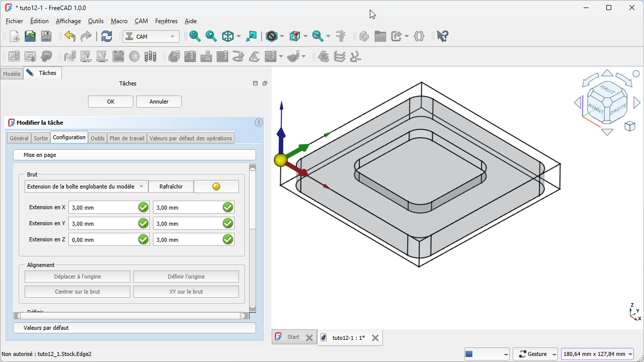Refresh the document with recompute icon
This screenshot has width=644, height=362.
106,36
